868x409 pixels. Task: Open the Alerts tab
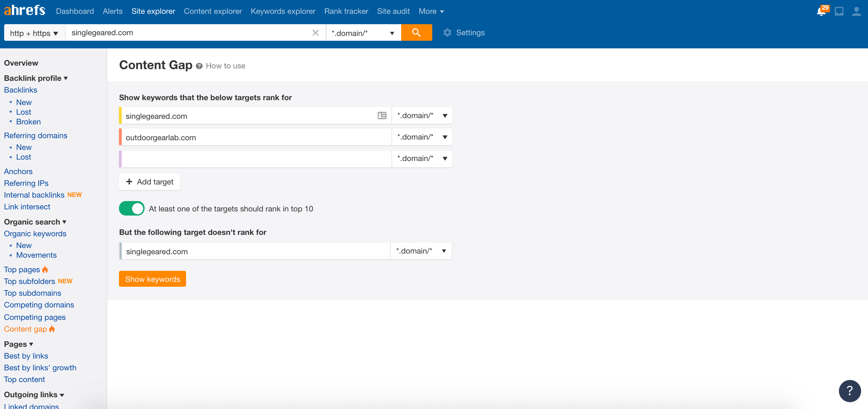pos(113,11)
